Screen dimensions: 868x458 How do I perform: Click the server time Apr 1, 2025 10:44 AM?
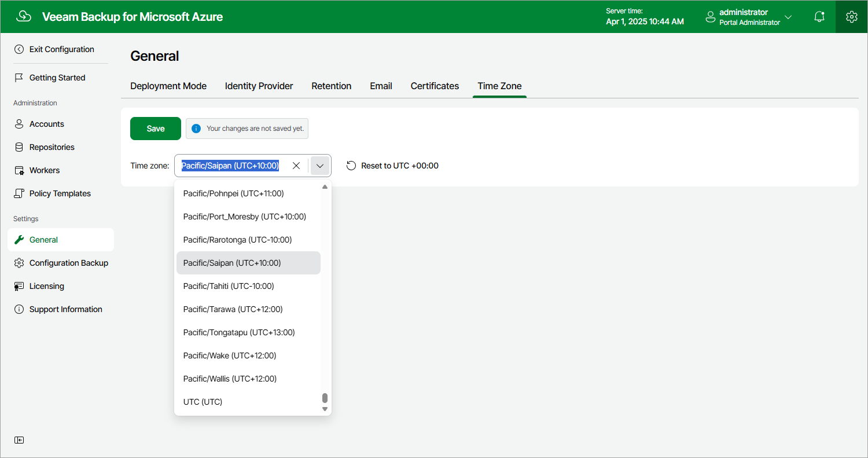[645, 21]
